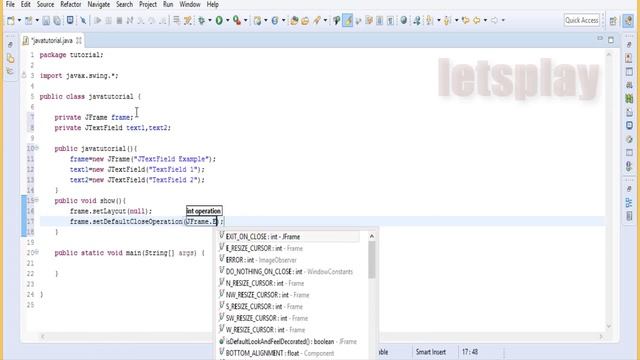Collapse the javatutorial constructor fold at line 10
The image size is (640, 360).
tap(36, 148)
